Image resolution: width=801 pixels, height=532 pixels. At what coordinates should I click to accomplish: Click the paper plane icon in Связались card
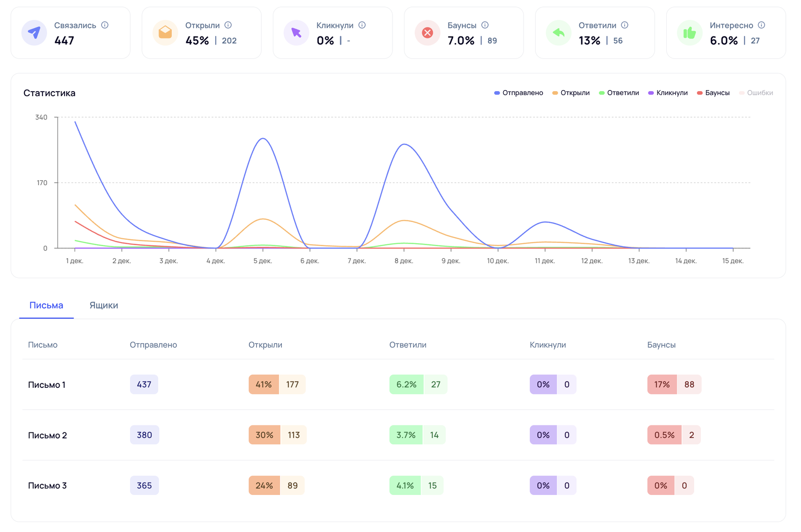pos(34,33)
